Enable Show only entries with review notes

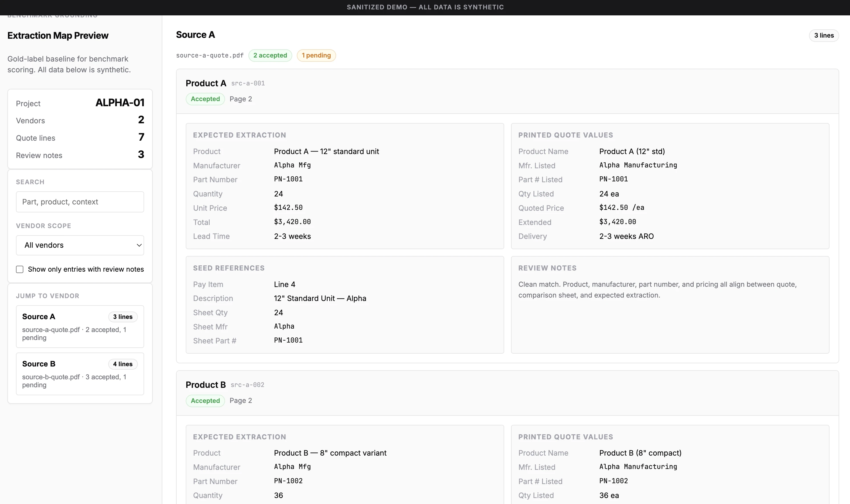(19, 269)
